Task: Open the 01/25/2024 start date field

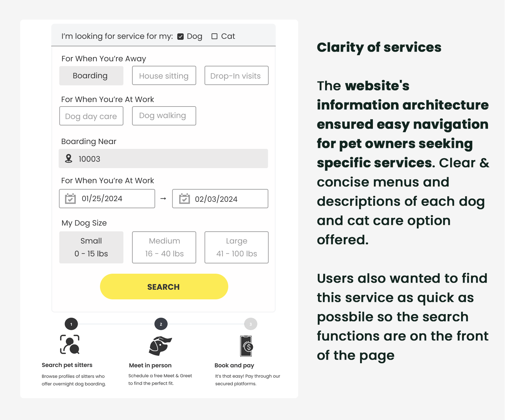Action: pos(107,199)
